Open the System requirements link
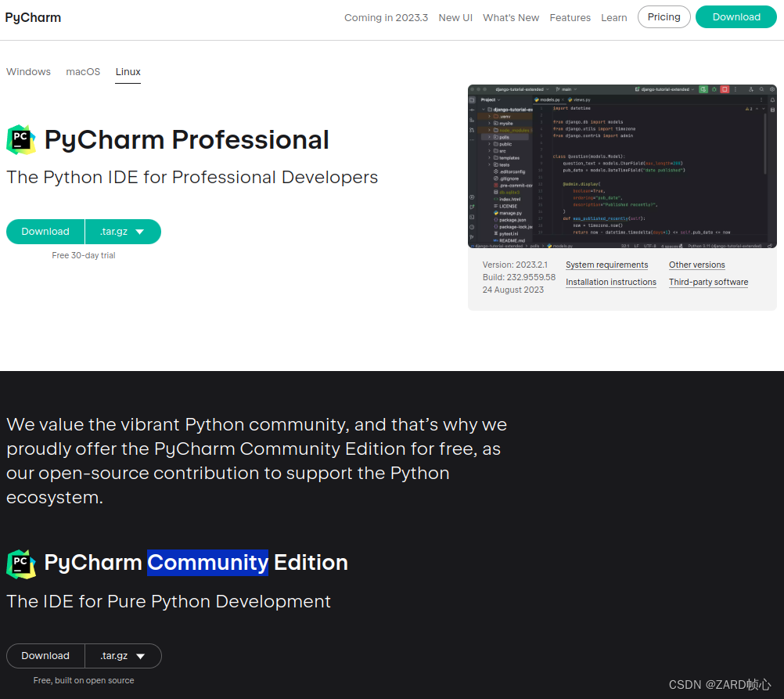 point(606,265)
